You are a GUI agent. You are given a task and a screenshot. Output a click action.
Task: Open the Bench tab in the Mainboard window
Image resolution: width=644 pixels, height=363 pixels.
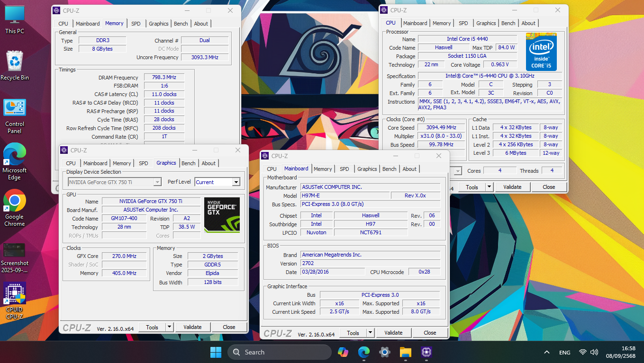(x=389, y=169)
